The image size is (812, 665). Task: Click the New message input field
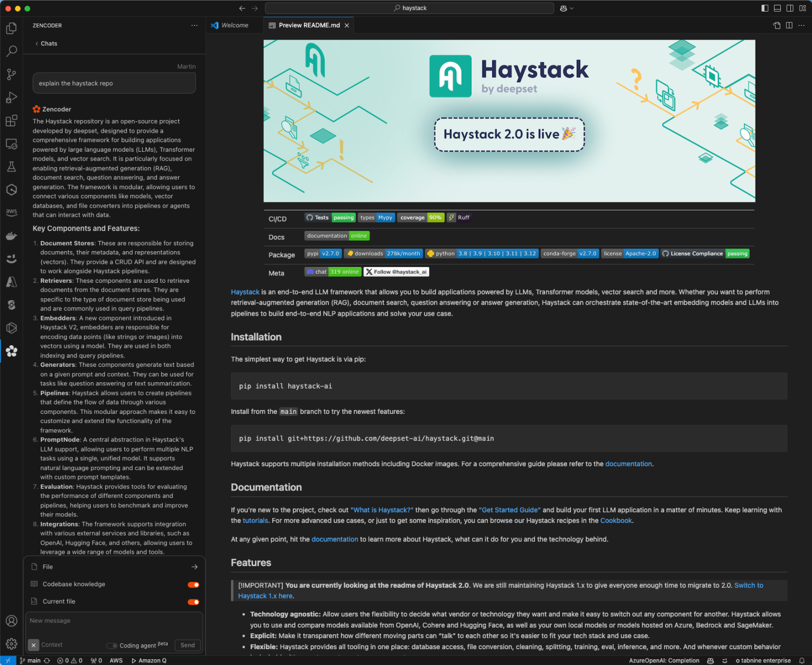pos(114,621)
